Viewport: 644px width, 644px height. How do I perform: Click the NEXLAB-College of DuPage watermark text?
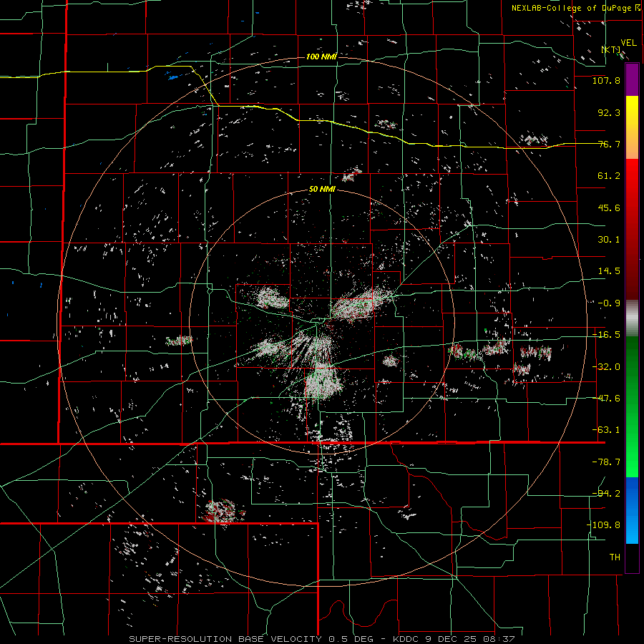click(x=575, y=8)
